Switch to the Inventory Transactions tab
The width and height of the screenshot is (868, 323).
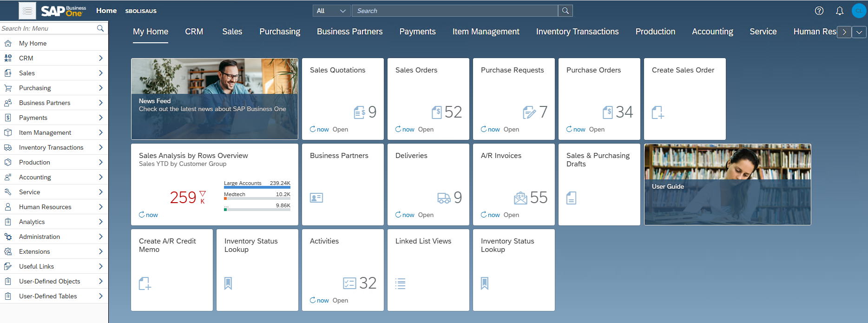pyautogui.click(x=577, y=32)
